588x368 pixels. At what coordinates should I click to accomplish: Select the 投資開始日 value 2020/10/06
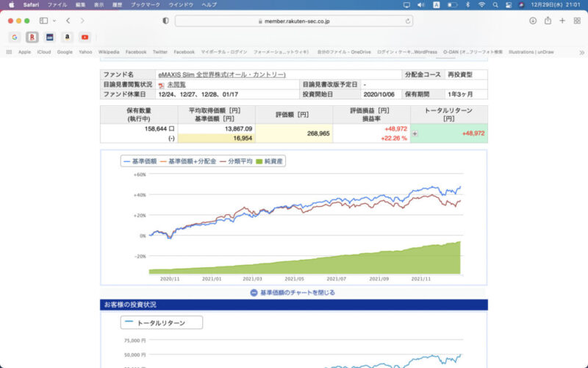379,95
